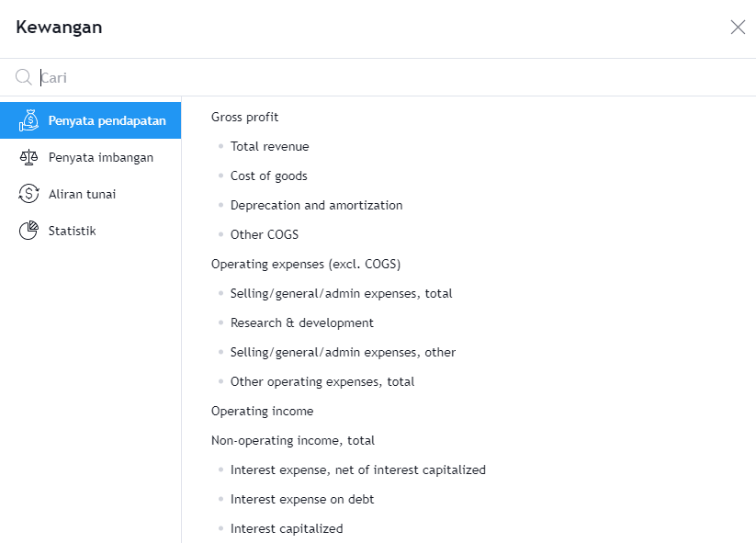Pick Interest expense on debt item
Viewport: 756px width, 543px height.
point(302,499)
